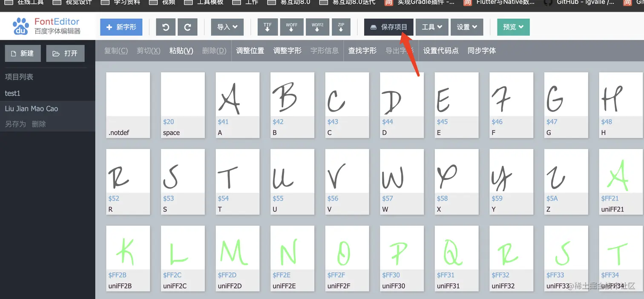Click 字形信息 in the edit bar

click(x=325, y=51)
